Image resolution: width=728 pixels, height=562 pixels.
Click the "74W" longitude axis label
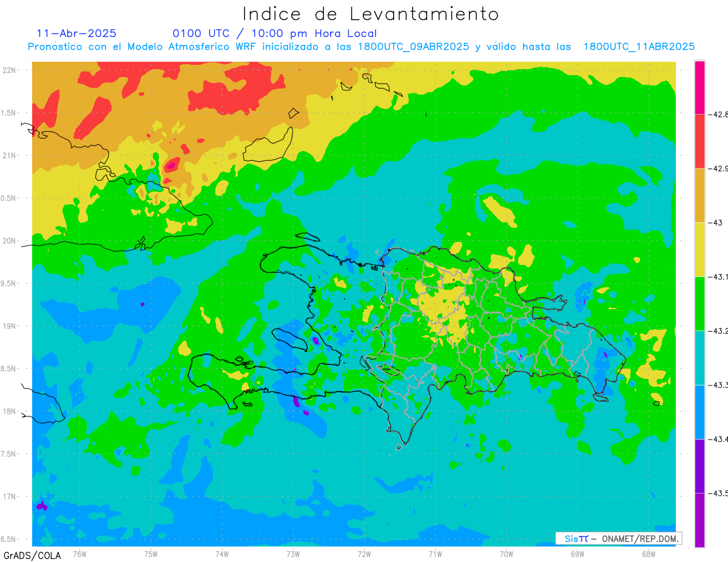pyautogui.click(x=222, y=554)
